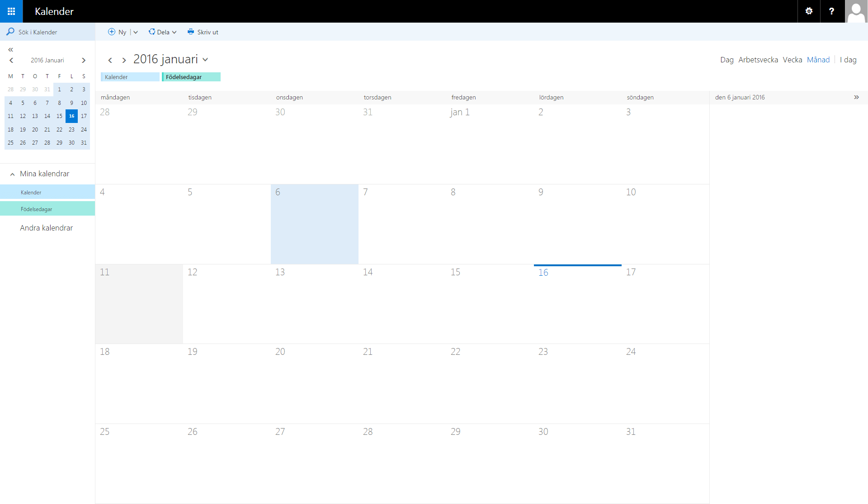This screenshot has width=868, height=504.
Task: Open the app launcher grid icon
Action: 11,11
